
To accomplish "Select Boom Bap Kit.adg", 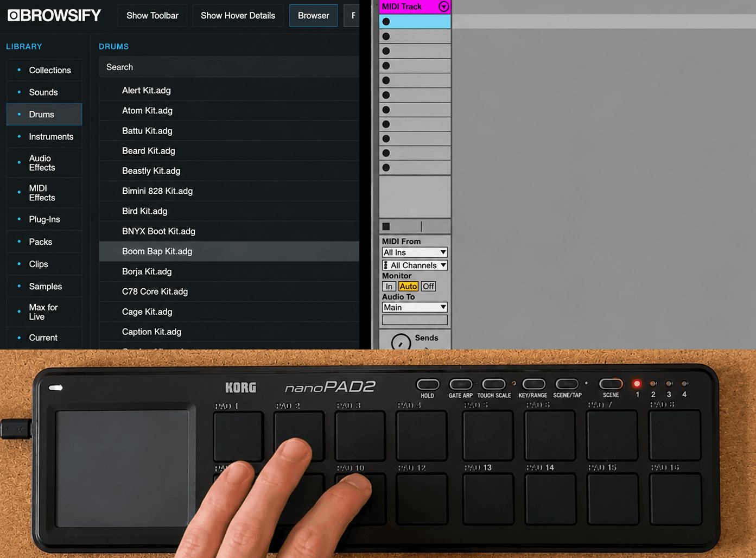I will pyautogui.click(x=229, y=251).
